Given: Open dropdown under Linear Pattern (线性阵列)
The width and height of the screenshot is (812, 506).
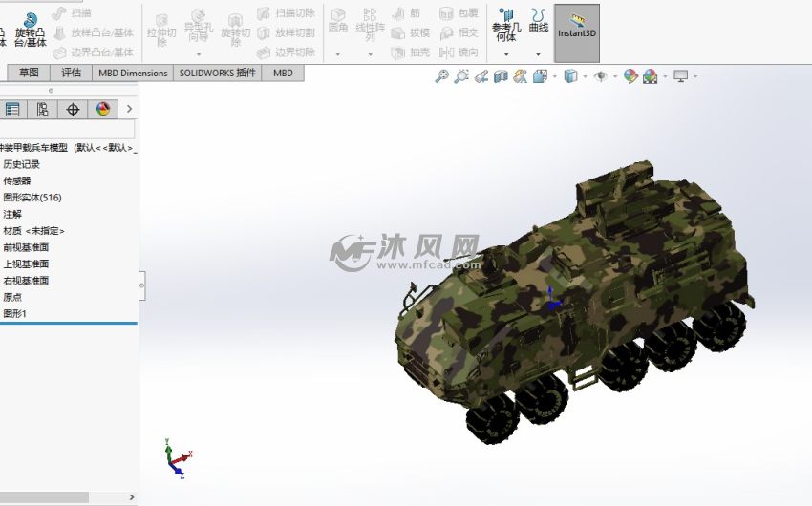Looking at the screenshot, I should (x=370, y=54).
